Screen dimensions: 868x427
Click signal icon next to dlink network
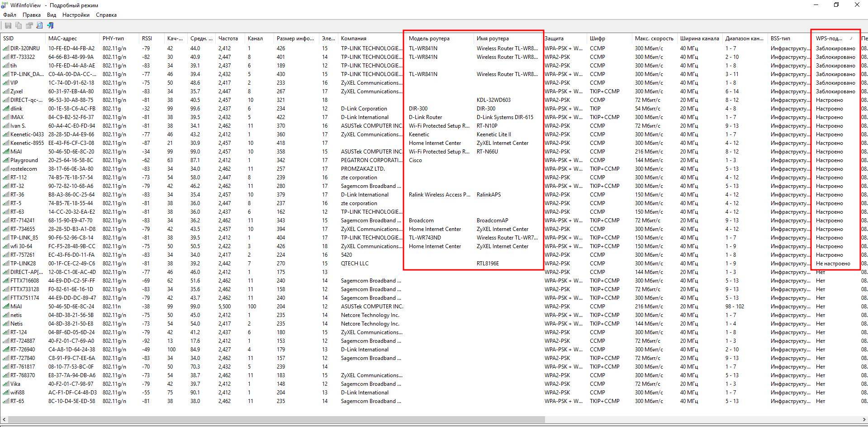[6, 109]
